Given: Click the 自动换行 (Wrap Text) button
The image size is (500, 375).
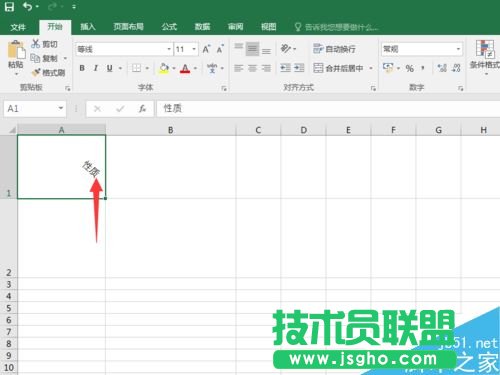Looking at the screenshot, I should pos(334,49).
